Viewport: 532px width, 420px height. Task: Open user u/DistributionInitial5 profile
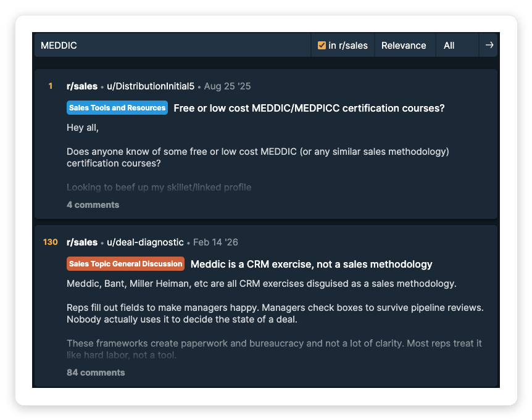tap(151, 86)
